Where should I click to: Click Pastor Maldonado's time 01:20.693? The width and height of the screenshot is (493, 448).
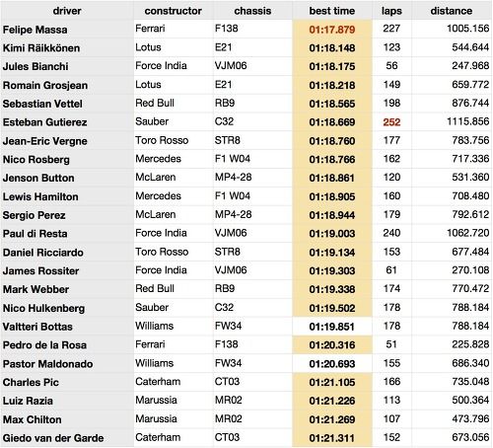(332, 364)
